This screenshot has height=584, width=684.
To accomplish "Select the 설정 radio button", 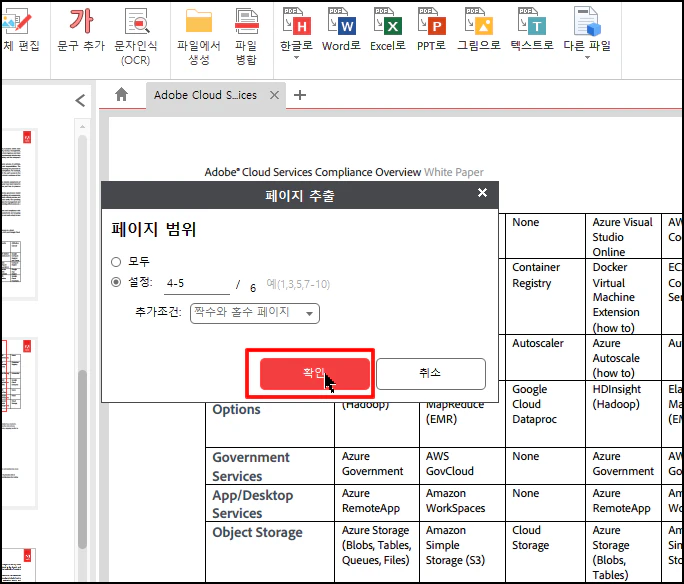I will 116,282.
